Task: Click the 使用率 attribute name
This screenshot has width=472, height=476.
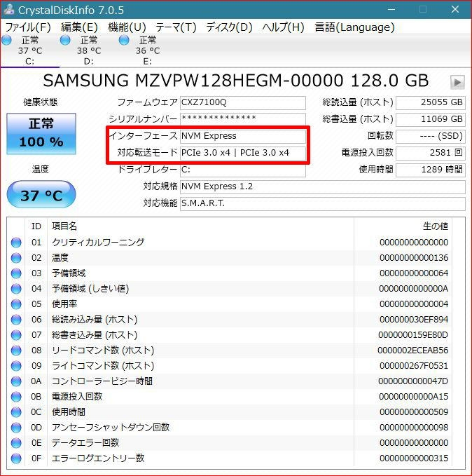Action: tap(64, 304)
